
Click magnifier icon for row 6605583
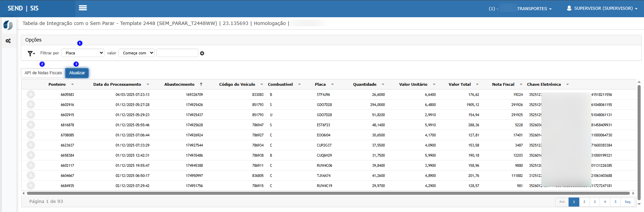click(x=31, y=95)
